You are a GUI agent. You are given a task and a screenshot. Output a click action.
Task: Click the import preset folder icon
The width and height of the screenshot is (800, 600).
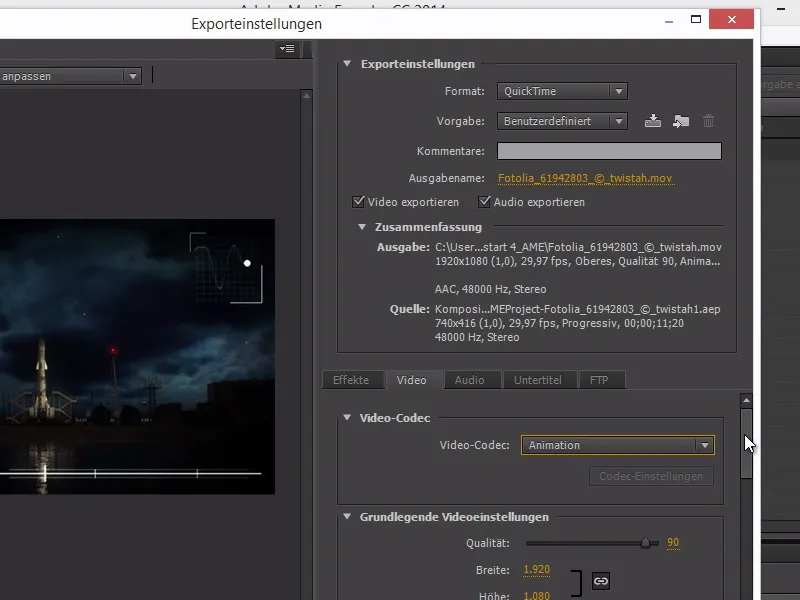coord(681,121)
